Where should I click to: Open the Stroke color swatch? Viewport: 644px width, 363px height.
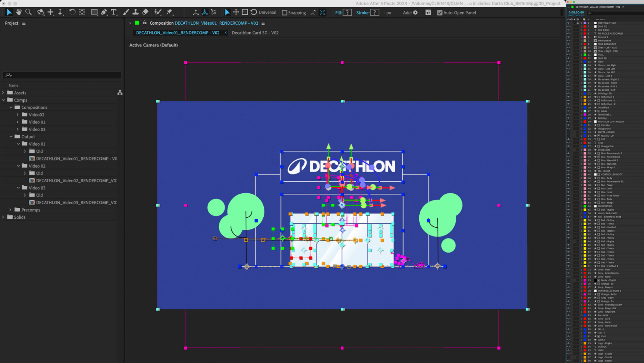[x=375, y=13]
